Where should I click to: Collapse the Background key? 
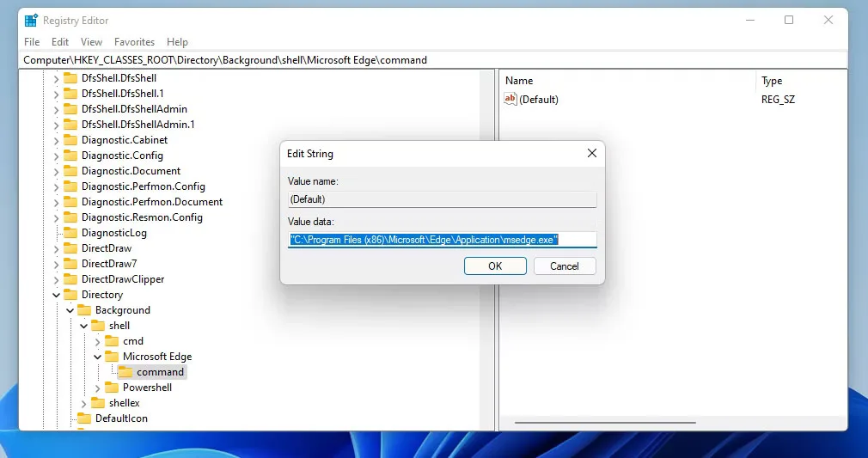(x=70, y=311)
